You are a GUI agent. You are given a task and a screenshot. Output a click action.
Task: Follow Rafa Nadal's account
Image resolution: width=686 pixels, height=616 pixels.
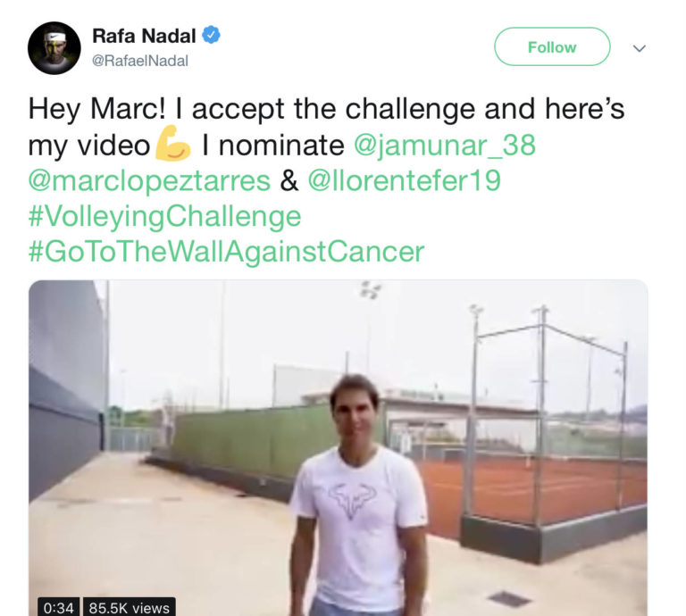552,47
